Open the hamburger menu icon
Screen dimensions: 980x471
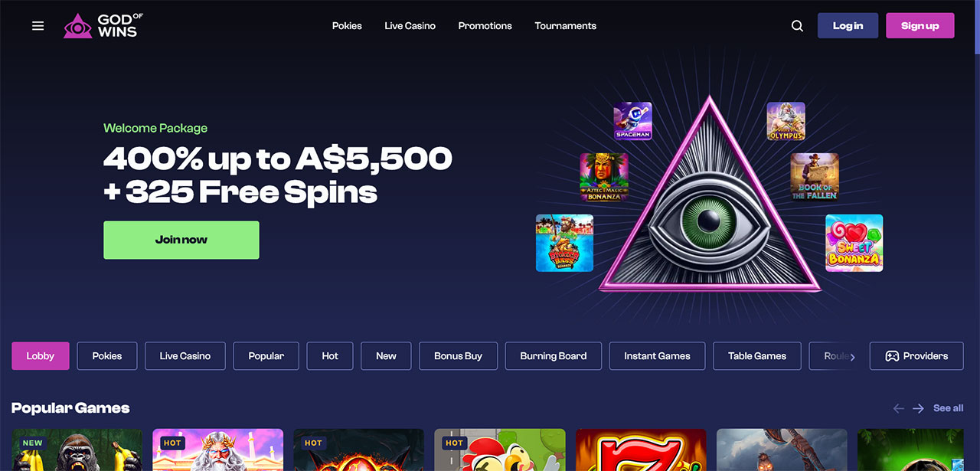pos(38,26)
